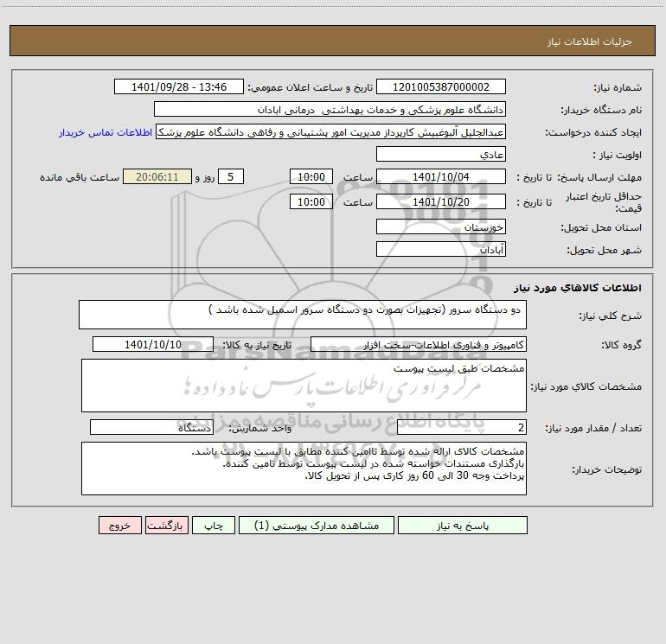
Task: Click label گروه کالا
Action: pyautogui.click(x=622, y=346)
